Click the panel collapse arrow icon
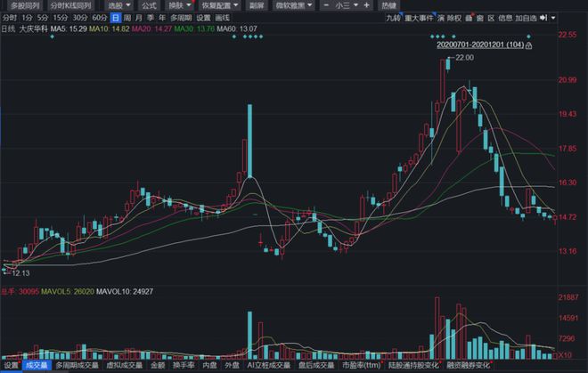The width and height of the screenshot is (588, 373). coord(543,18)
